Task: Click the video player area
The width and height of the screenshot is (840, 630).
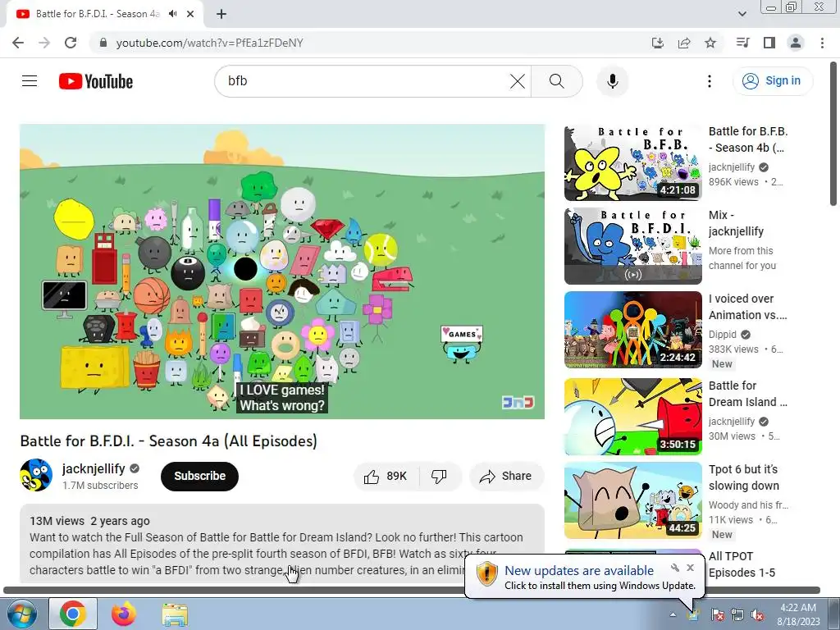Action: pyautogui.click(x=282, y=271)
